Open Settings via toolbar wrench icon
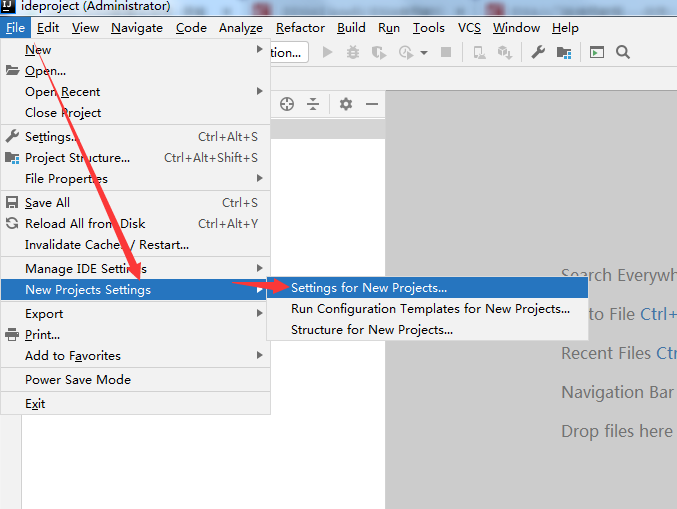The image size is (677, 509). click(x=538, y=53)
